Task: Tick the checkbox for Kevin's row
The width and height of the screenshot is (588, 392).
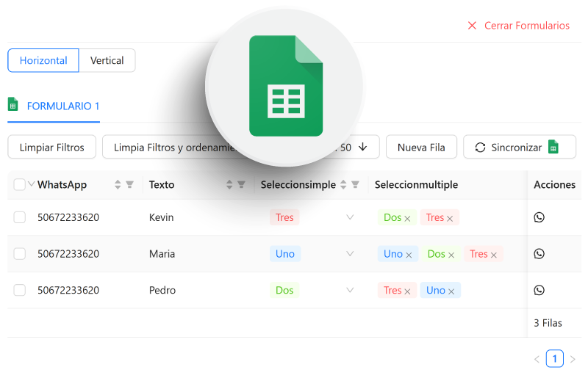Action: point(20,217)
